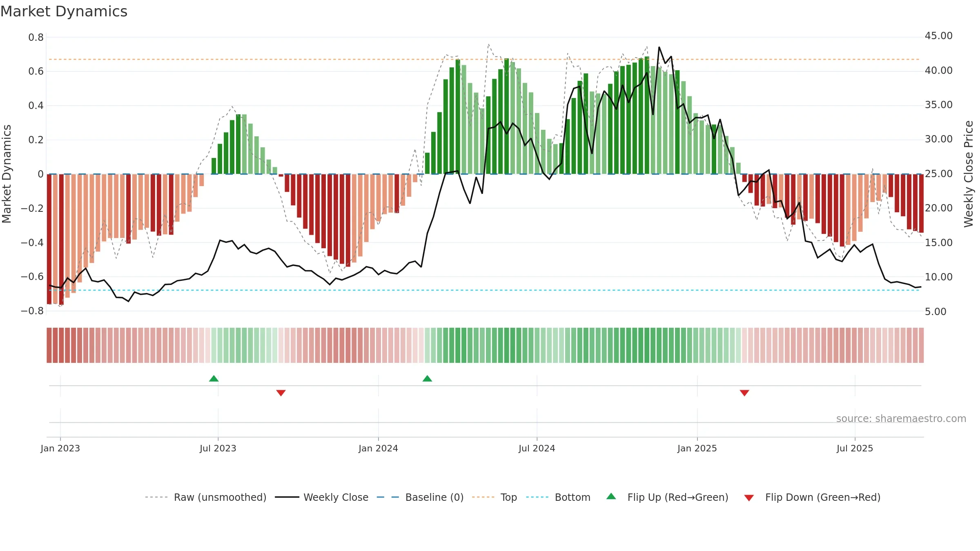Click the cyan dashed Bottom threshold line
The width and height of the screenshot is (980, 551).
coord(484,290)
